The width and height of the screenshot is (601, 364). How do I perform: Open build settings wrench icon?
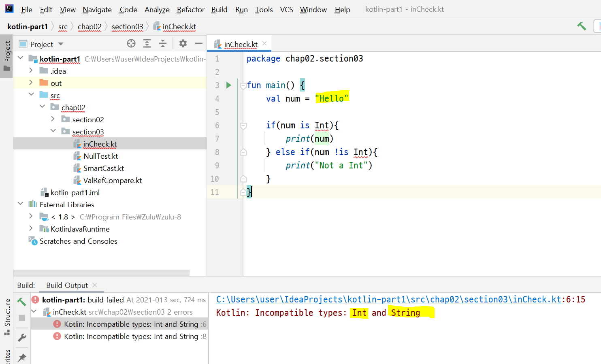tap(22, 337)
